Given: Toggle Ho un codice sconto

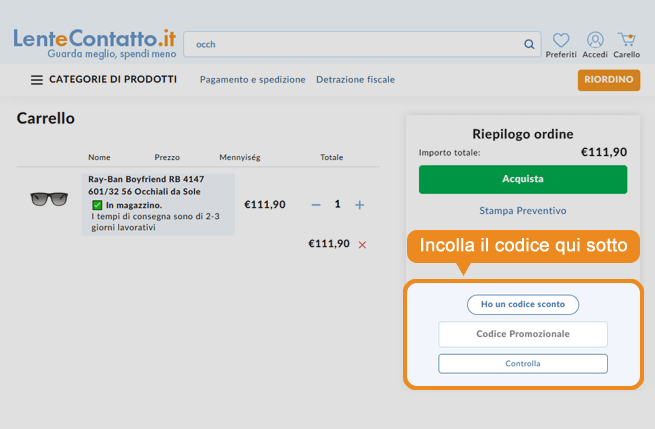Looking at the screenshot, I should [x=522, y=304].
